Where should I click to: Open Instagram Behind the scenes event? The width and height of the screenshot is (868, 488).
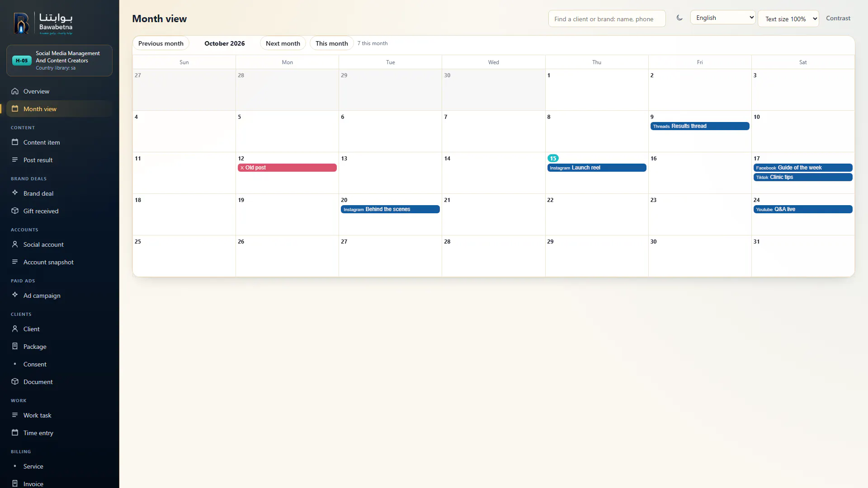click(x=390, y=209)
